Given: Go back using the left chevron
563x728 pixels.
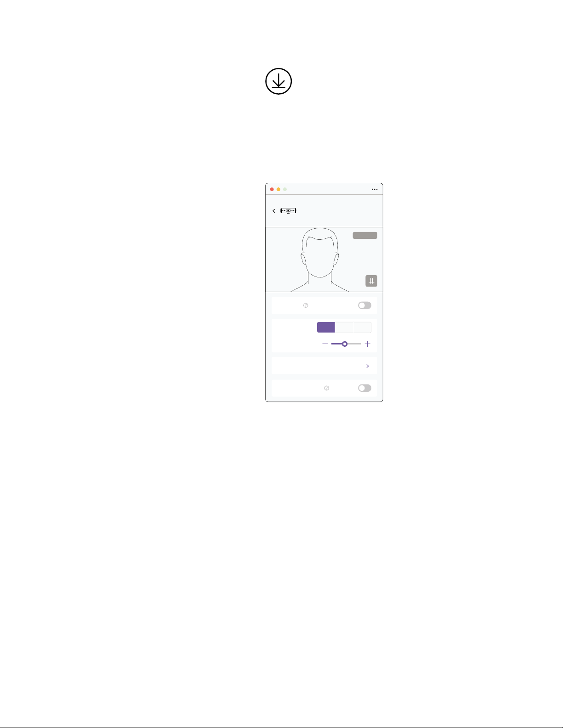Looking at the screenshot, I should [x=274, y=211].
